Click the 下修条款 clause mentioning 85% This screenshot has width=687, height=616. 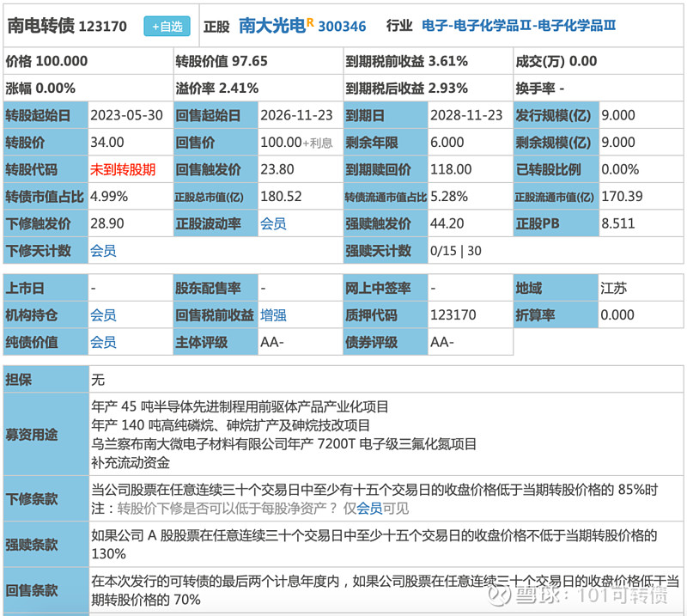click(374, 490)
